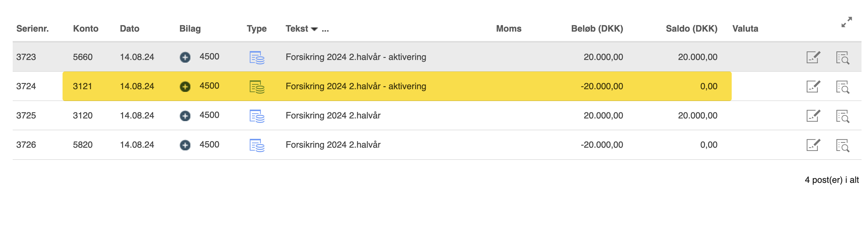The width and height of the screenshot is (868, 231).
Task: Open document preview icon for entry 3725
Action: click(842, 116)
